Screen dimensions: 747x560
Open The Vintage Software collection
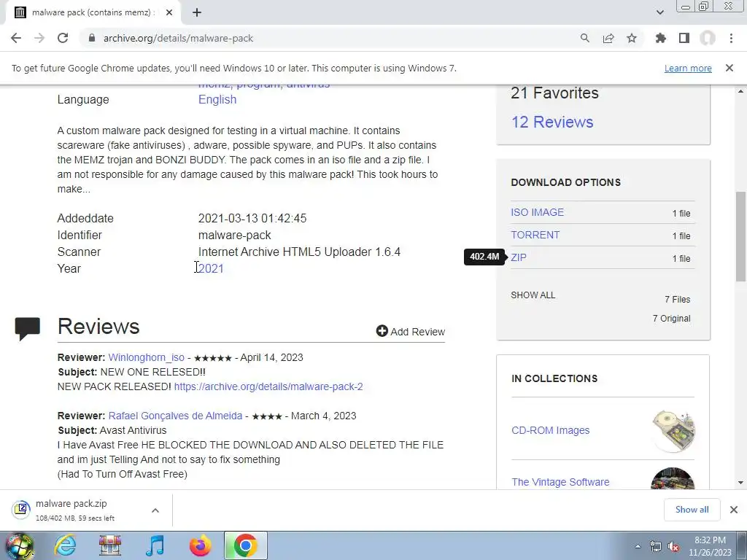click(560, 482)
